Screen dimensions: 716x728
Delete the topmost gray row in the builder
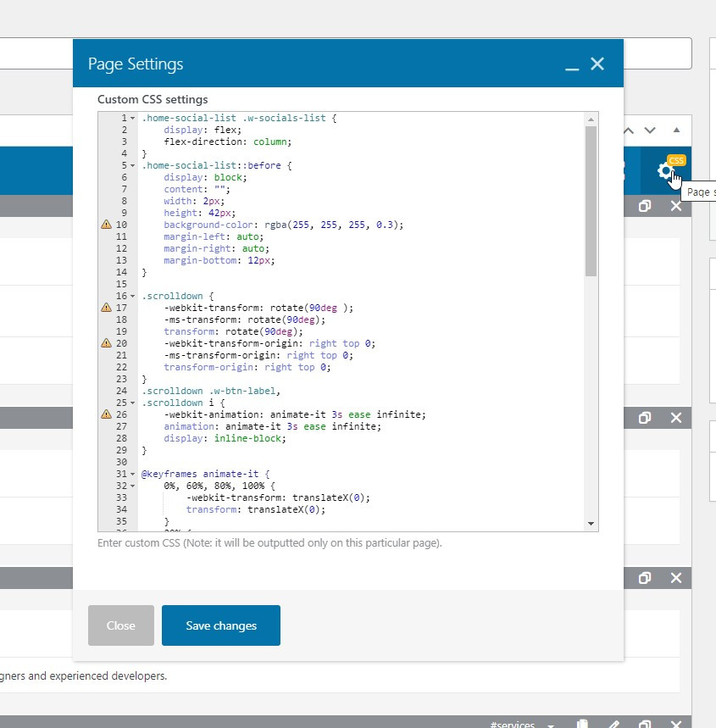click(676, 206)
